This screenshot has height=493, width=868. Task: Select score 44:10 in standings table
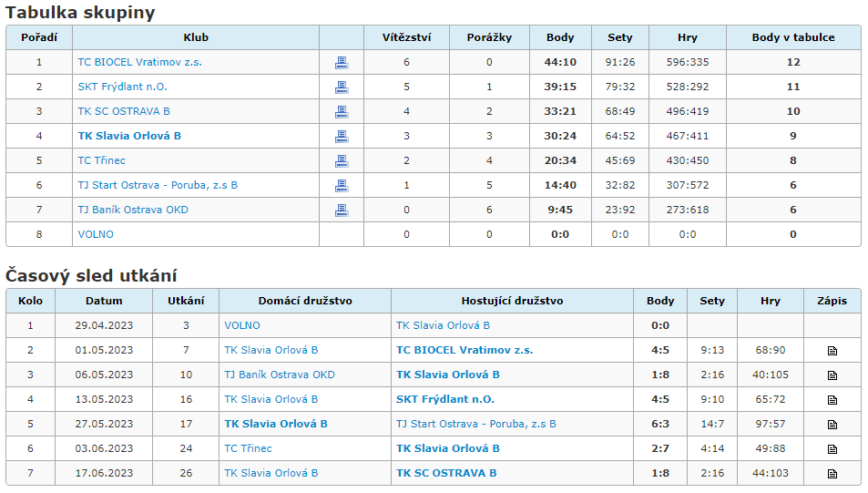(x=560, y=62)
